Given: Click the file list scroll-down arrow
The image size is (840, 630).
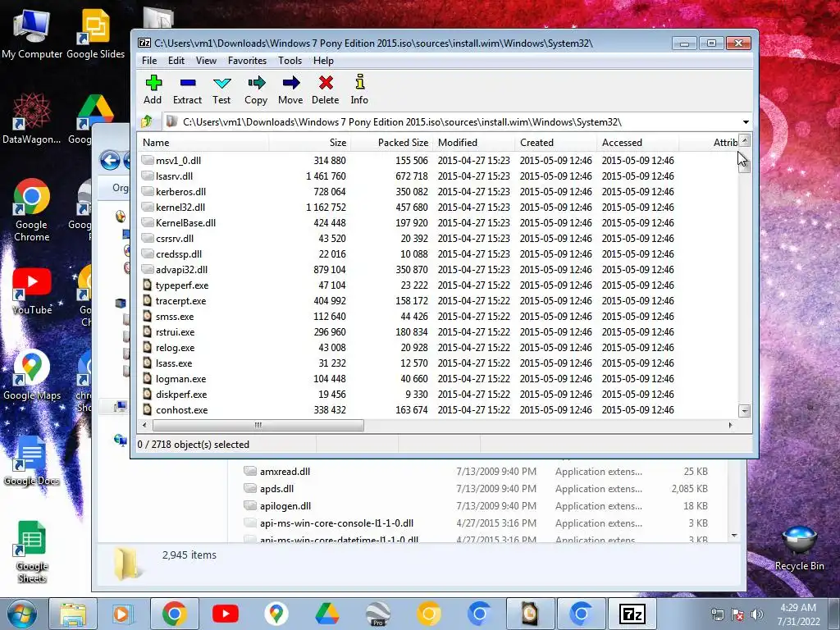Looking at the screenshot, I should [x=745, y=411].
